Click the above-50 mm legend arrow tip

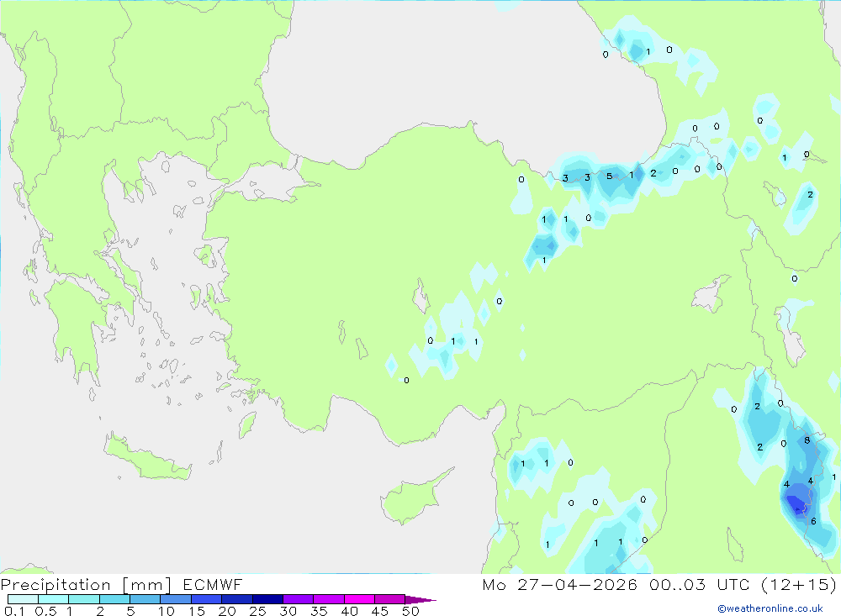pos(420,599)
